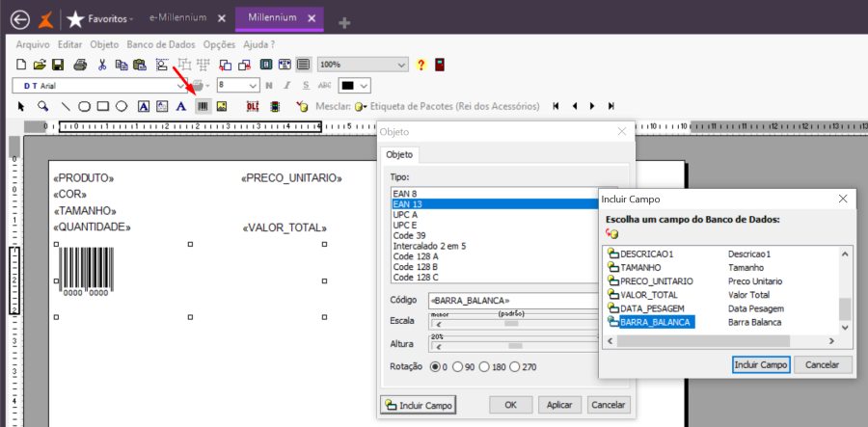Exit using the red door icon
The width and height of the screenshot is (868, 427).
pyautogui.click(x=440, y=66)
